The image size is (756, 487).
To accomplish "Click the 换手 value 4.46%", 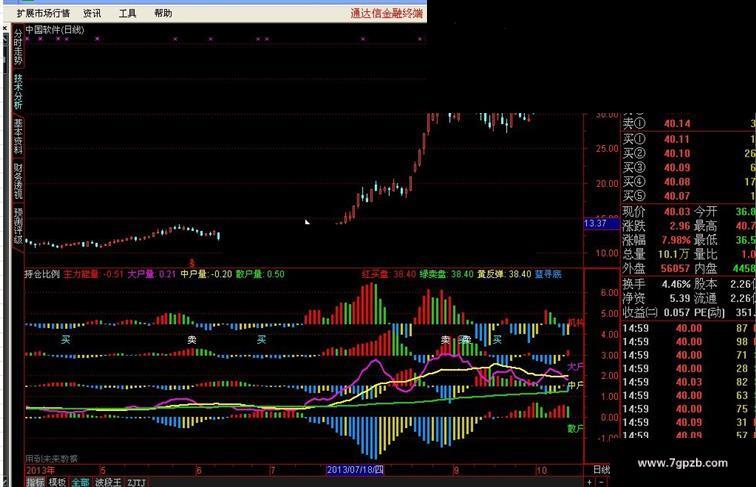I will coord(676,284).
